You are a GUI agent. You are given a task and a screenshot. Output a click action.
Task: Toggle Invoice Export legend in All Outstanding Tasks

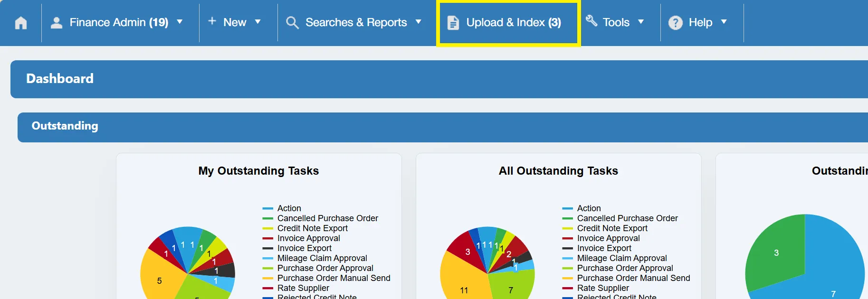(x=597, y=248)
